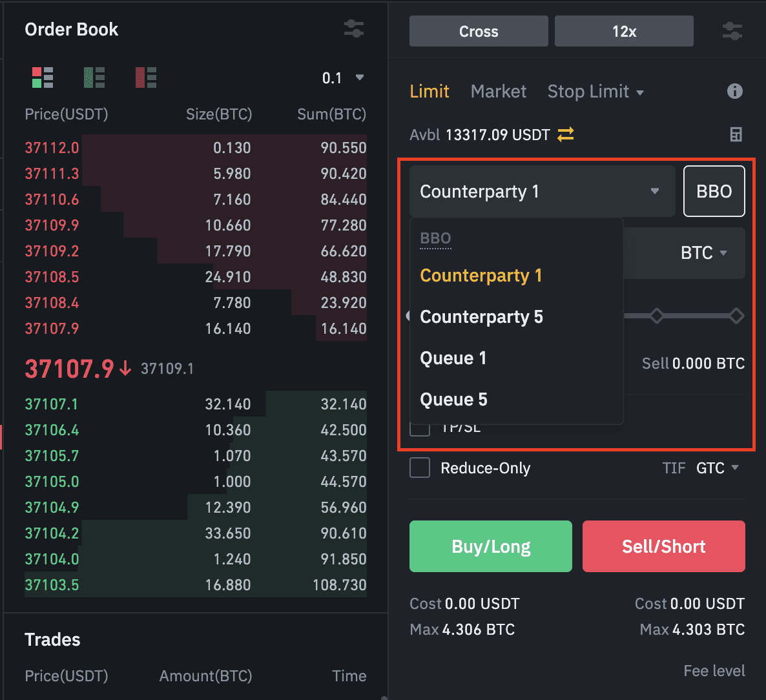Choose Counterparty 5 from the BBO list
This screenshot has height=700, width=766.
[481, 316]
